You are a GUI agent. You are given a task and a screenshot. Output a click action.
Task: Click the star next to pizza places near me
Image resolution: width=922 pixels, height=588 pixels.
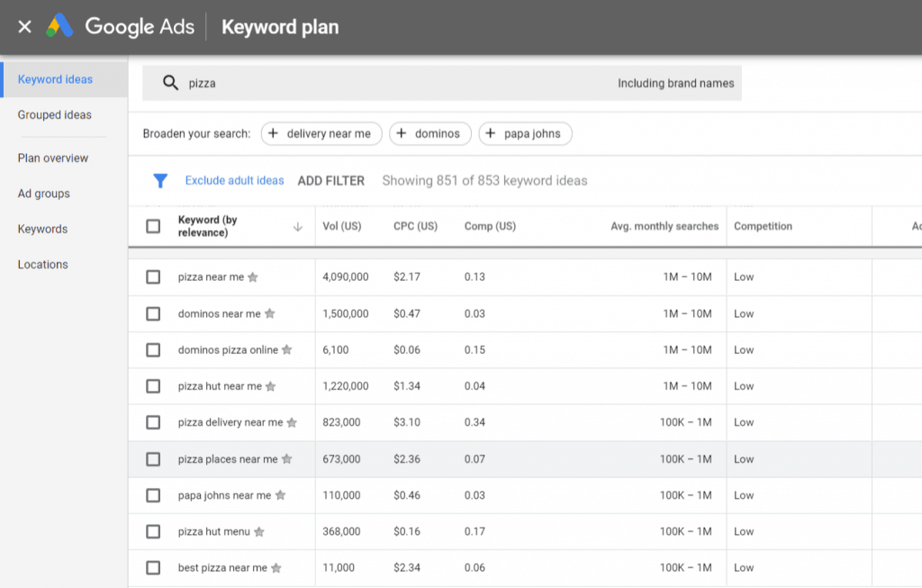[287, 458]
